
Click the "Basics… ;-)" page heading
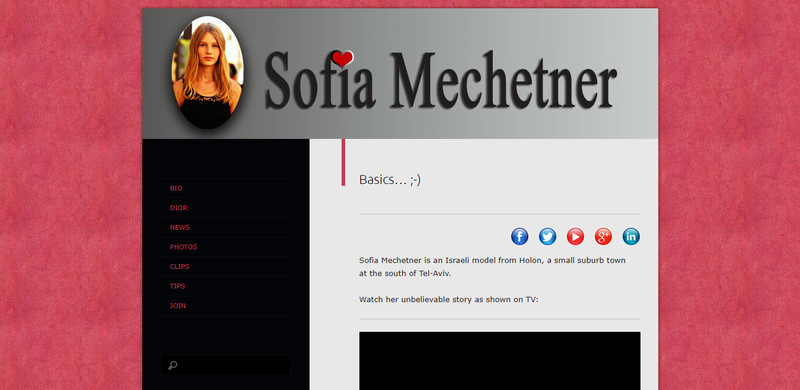(x=390, y=180)
